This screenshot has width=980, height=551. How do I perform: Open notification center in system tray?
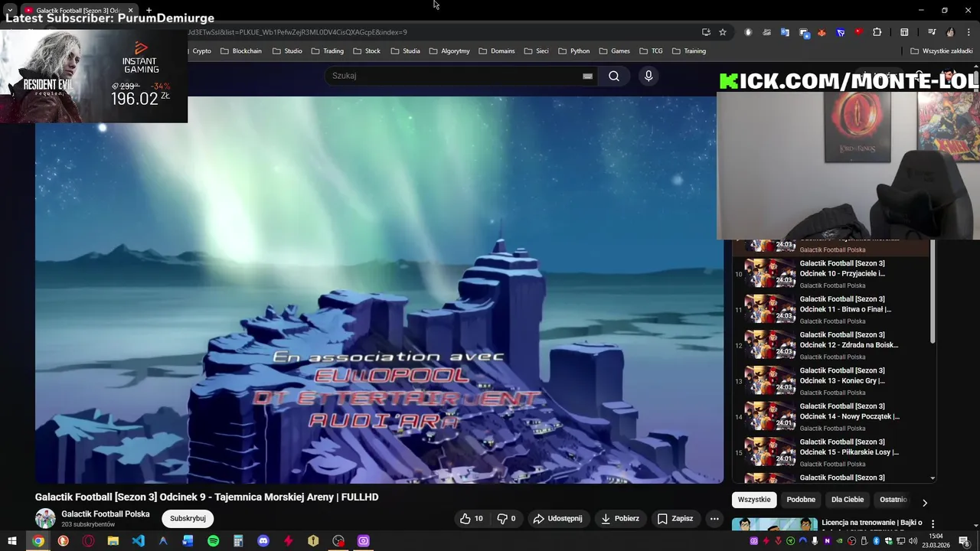pyautogui.click(x=964, y=541)
